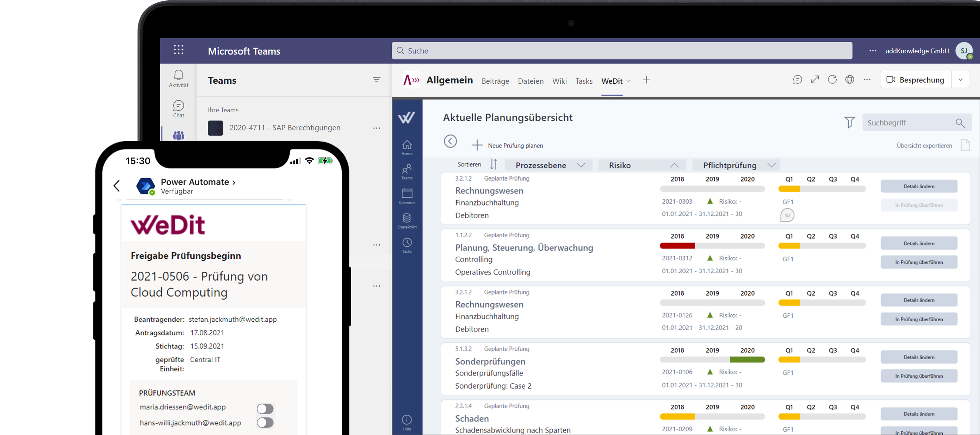The image size is (980, 435).
Task: Click the WeDit Home icon
Action: pos(407,145)
